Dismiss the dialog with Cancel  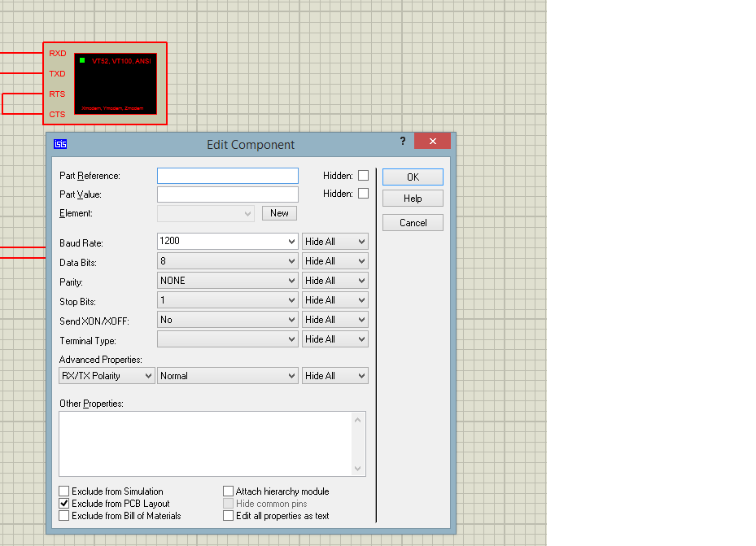[x=412, y=222]
